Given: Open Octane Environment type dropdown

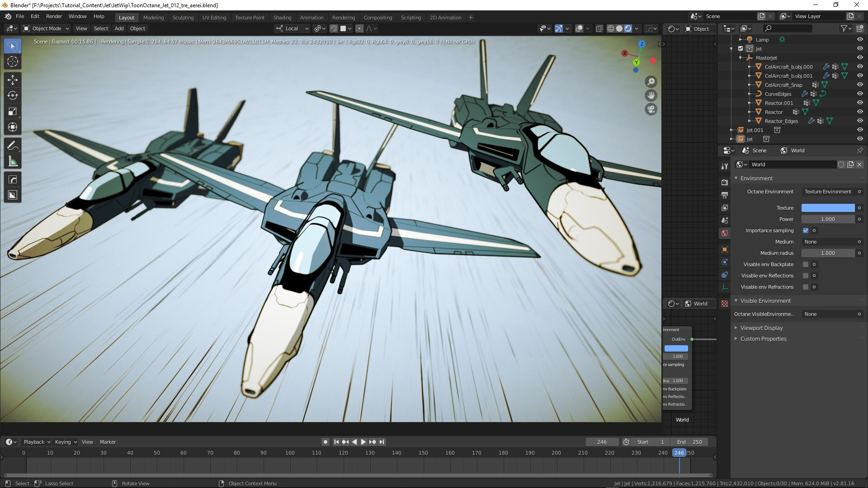Looking at the screenshot, I should [x=832, y=192].
